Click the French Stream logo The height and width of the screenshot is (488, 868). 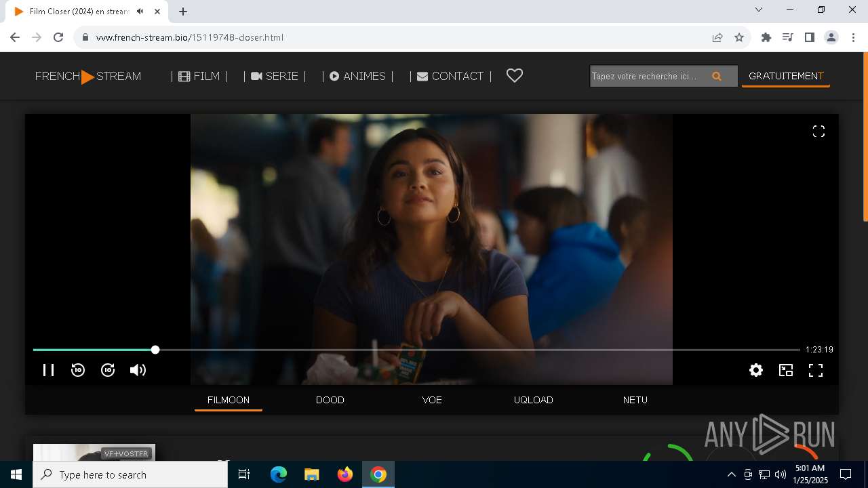coord(88,77)
